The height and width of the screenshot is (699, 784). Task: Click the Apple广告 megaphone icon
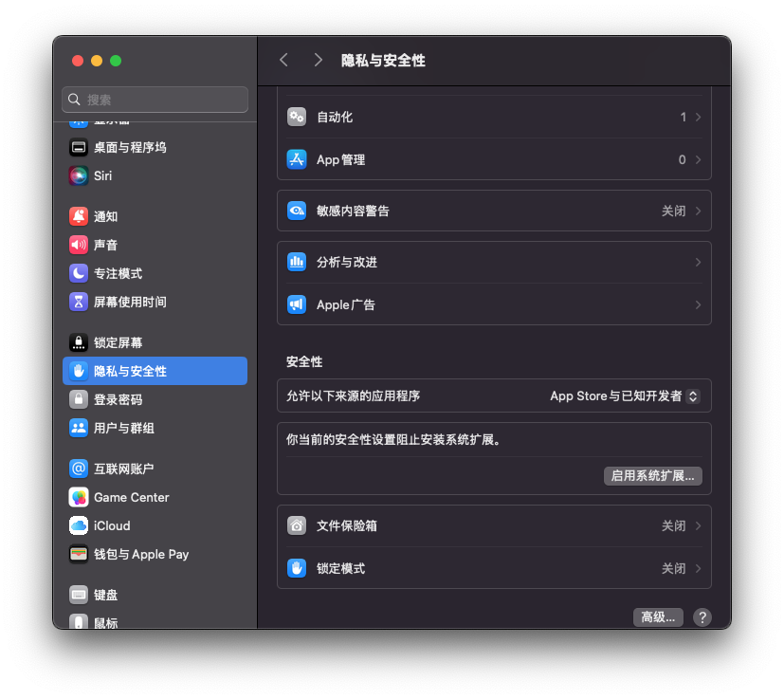(297, 304)
